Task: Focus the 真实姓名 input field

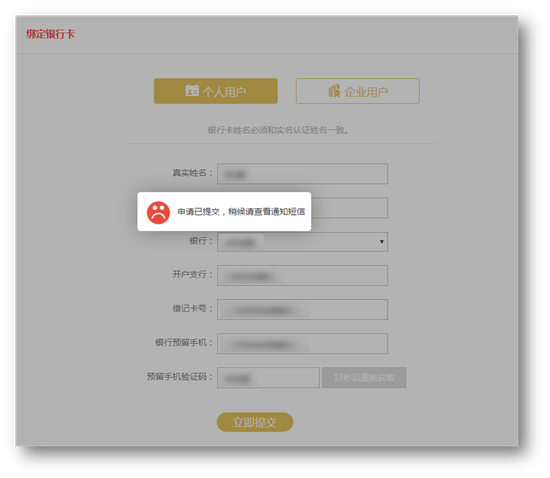Action: (302, 173)
